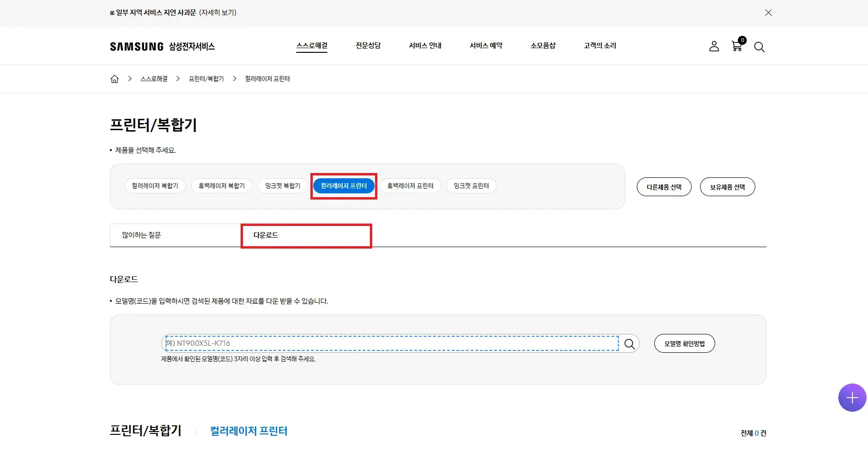Click the magnifier icon inside the model search box

pos(629,343)
